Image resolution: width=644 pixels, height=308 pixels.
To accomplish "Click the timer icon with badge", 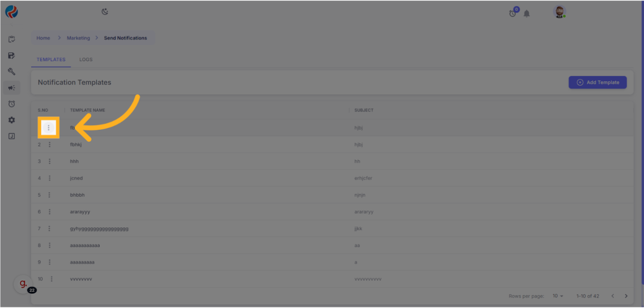I will click(513, 13).
